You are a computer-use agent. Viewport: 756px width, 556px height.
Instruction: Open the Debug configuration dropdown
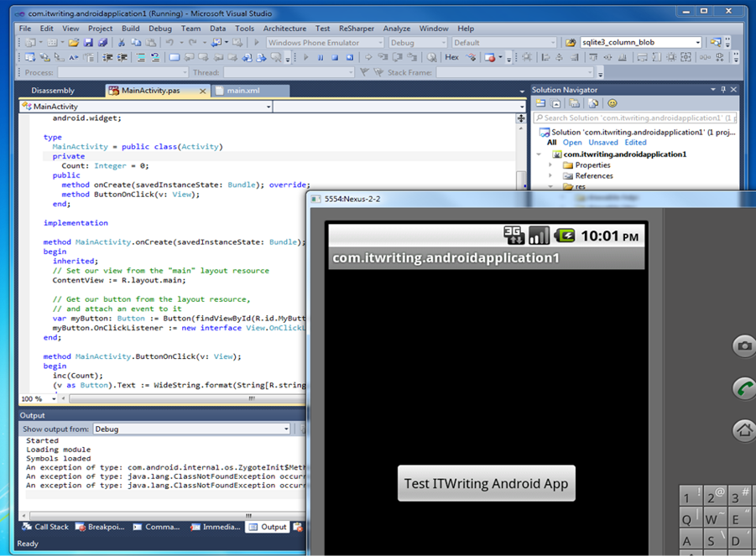(x=417, y=43)
